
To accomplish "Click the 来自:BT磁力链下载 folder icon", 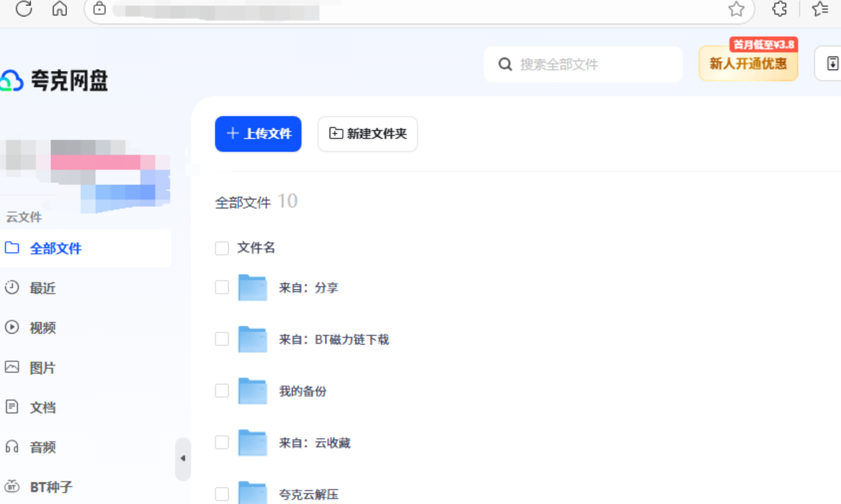I will click(253, 339).
